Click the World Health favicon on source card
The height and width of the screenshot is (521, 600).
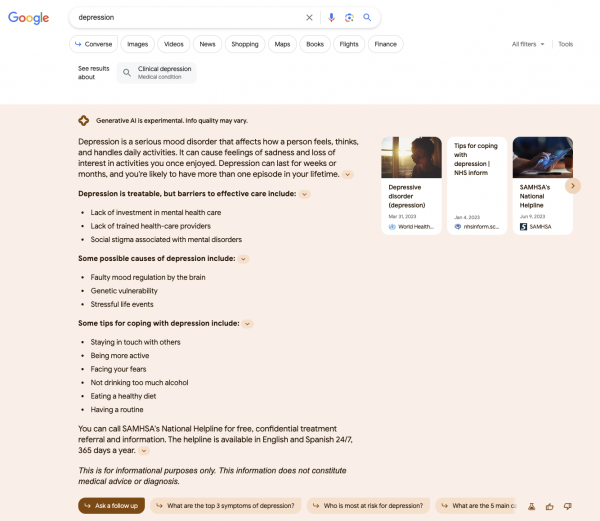[392, 227]
